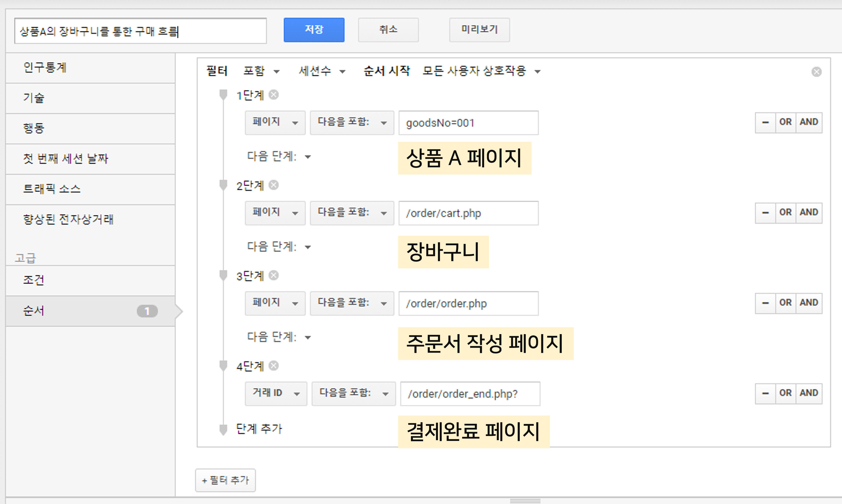Click minus button on goodsNo=001 row
This screenshot has width=842, height=504.
[765, 122]
